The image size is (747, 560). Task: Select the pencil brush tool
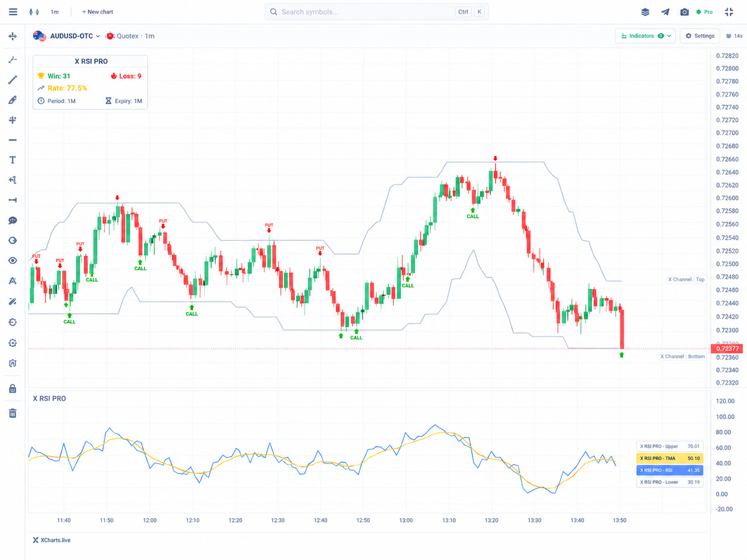(12, 100)
